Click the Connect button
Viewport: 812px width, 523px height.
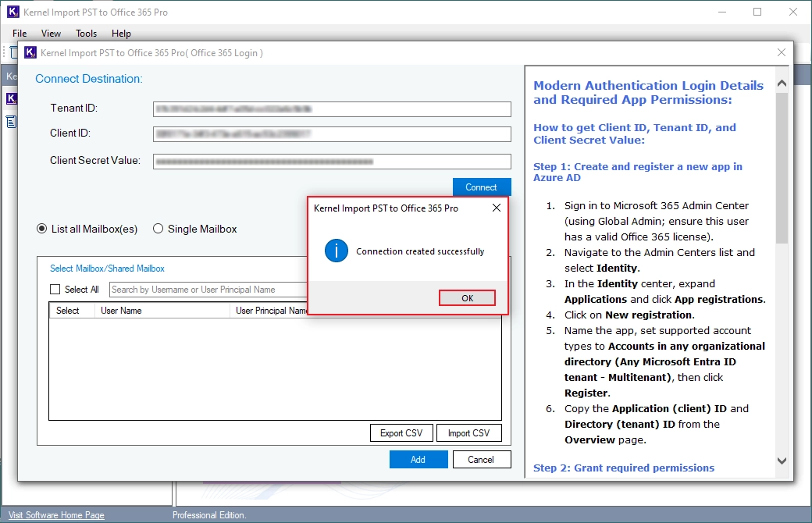[482, 187]
